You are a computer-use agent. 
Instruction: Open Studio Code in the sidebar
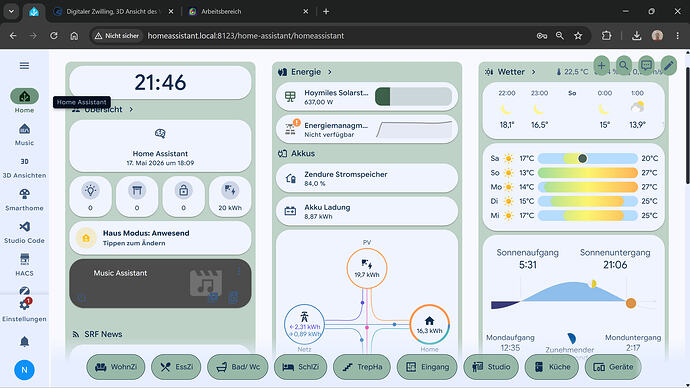(24, 232)
